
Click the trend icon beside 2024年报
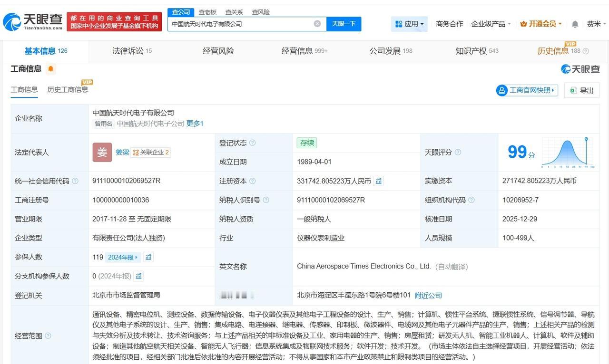pyautogui.click(x=148, y=257)
